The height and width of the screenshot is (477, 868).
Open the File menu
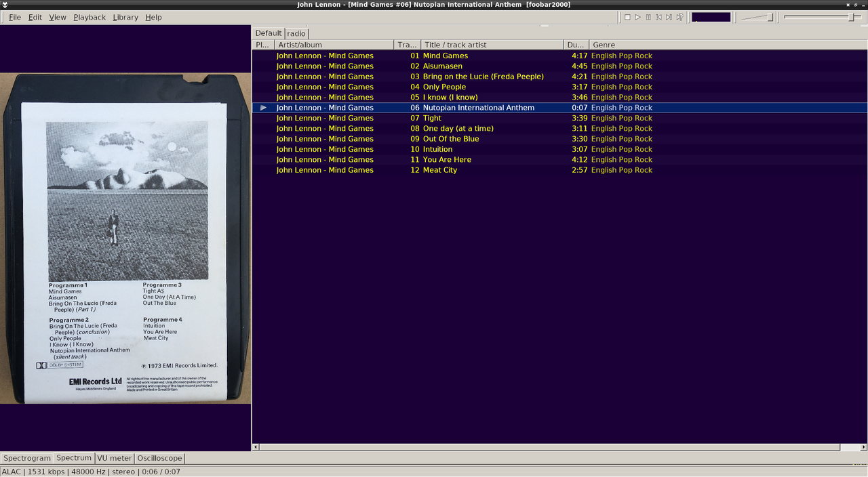(x=15, y=17)
